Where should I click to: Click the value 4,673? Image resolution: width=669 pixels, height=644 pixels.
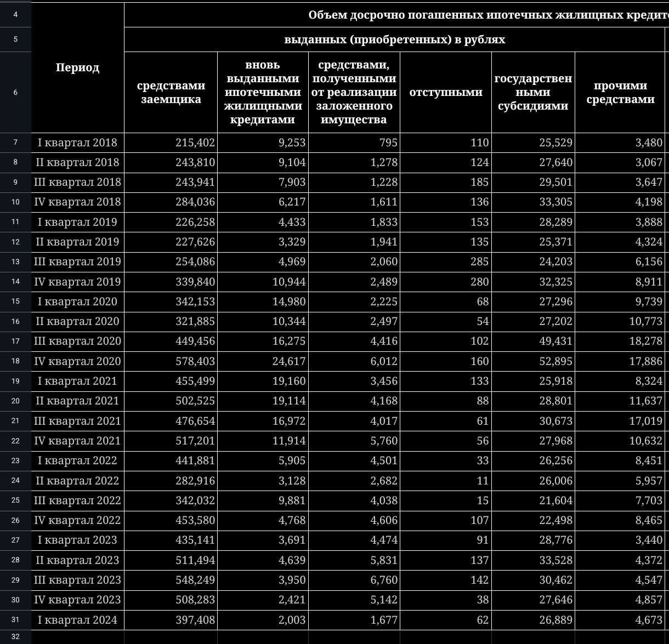coord(620,620)
